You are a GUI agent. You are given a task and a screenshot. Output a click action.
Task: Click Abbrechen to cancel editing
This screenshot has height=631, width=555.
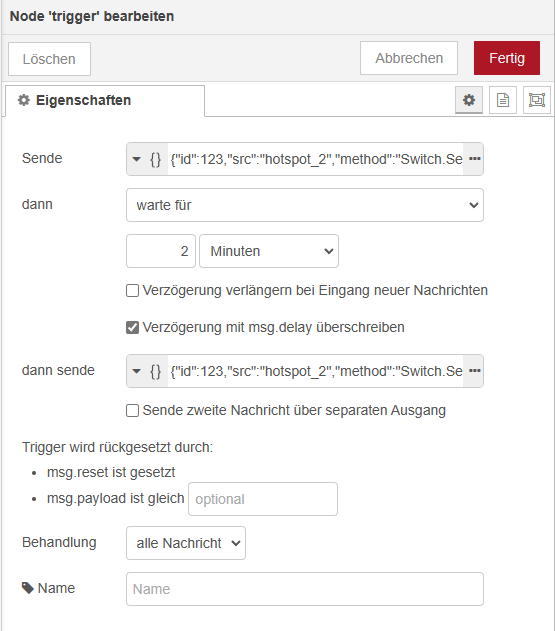409,58
